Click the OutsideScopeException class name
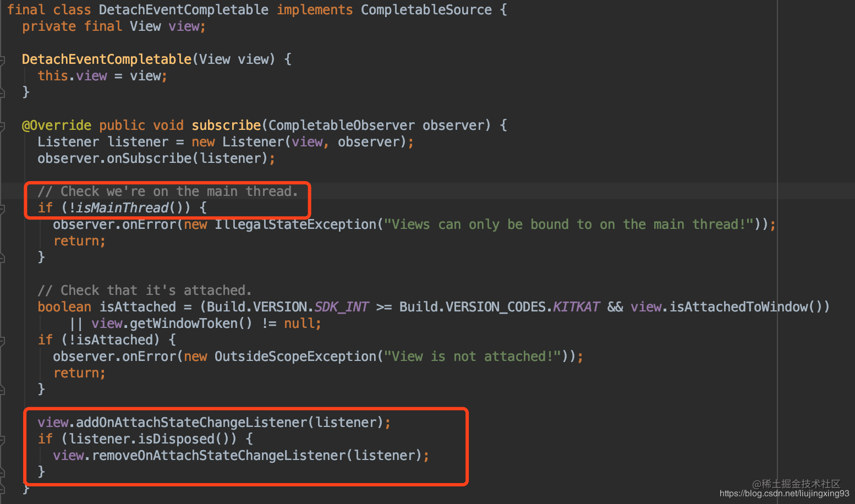The height and width of the screenshot is (504, 855). click(x=295, y=357)
